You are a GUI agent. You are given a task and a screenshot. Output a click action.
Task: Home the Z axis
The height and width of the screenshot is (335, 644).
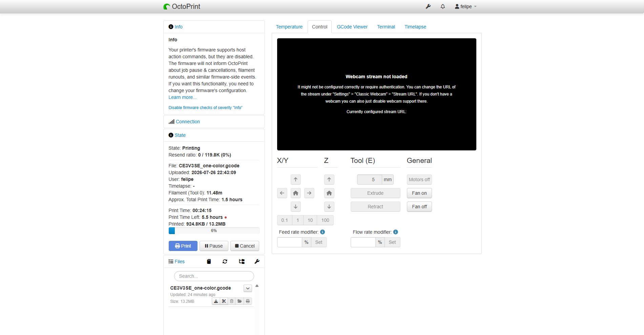coord(329,193)
